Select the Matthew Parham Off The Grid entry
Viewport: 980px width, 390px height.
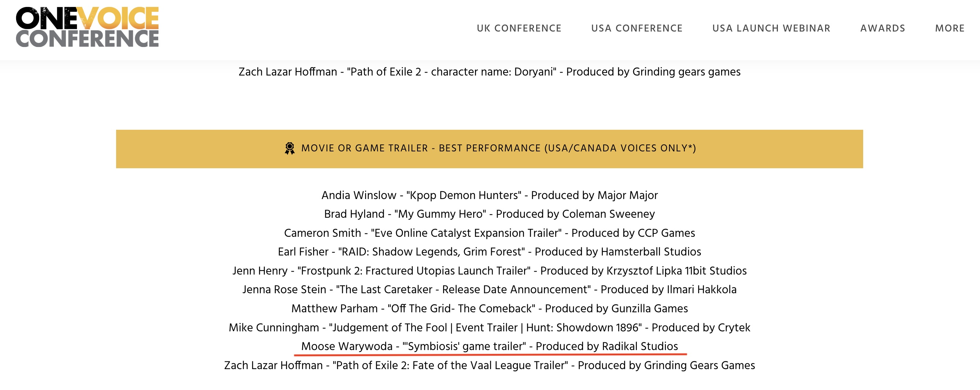pos(490,309)
